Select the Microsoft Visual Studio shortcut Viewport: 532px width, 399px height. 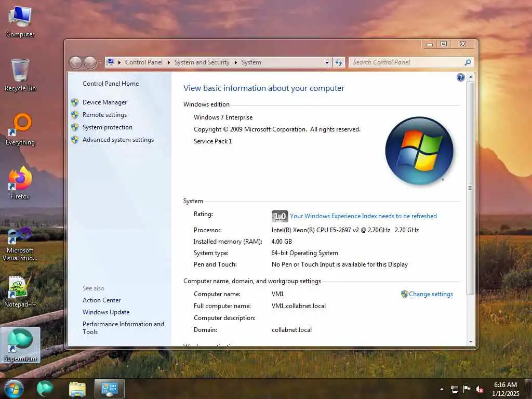click(x=20, y=245)
